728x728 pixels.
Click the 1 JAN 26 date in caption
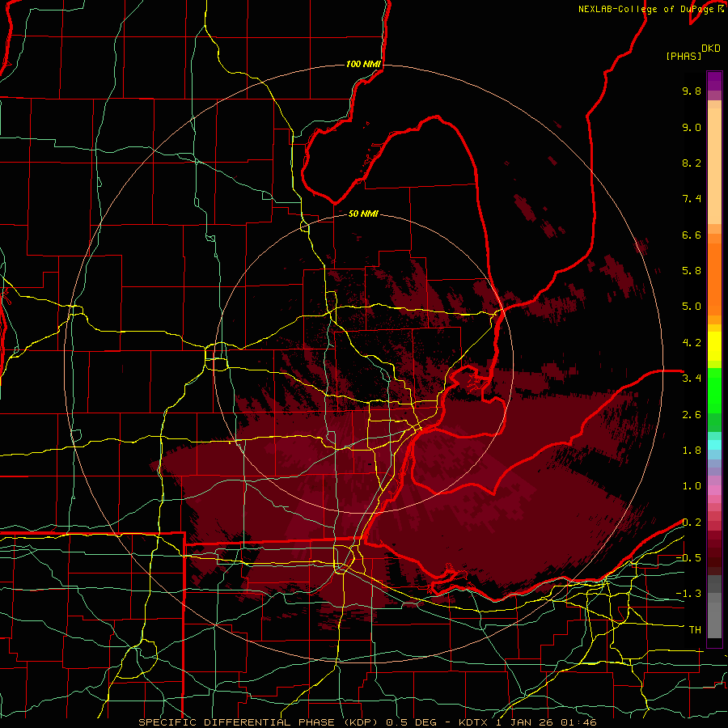point(525,722)
